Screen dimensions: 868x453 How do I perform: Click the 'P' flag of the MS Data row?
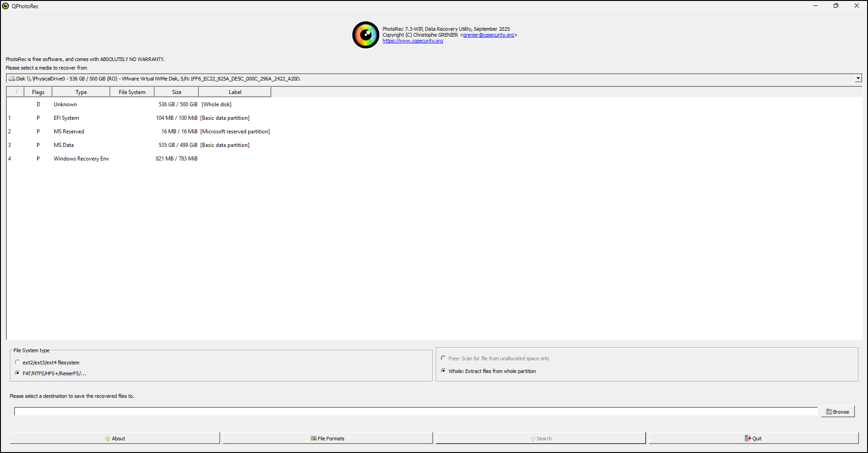tap(38, 145)
